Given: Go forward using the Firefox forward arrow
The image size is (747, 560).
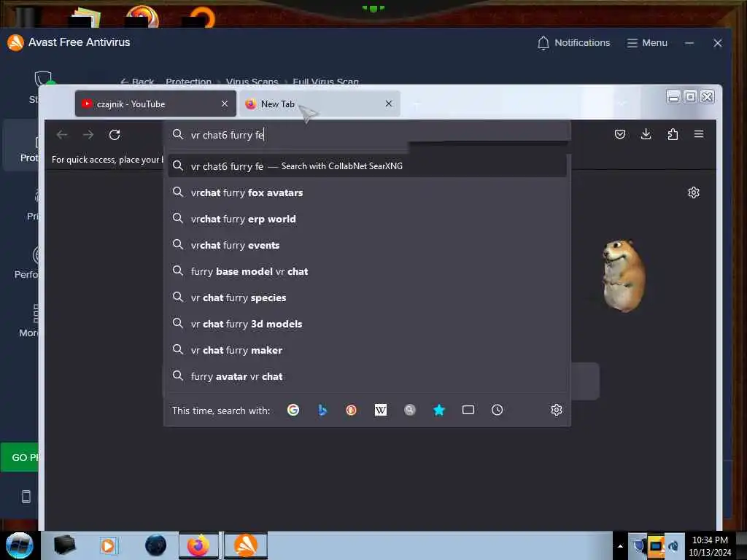Looking at the screenshot, I should pos(88,135).
